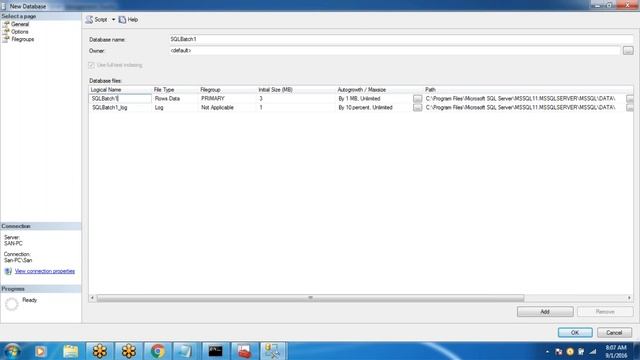Viewport: 640px width, 360px height.
Task: Browse for database Owner ellipsis button
Action: 628,51
